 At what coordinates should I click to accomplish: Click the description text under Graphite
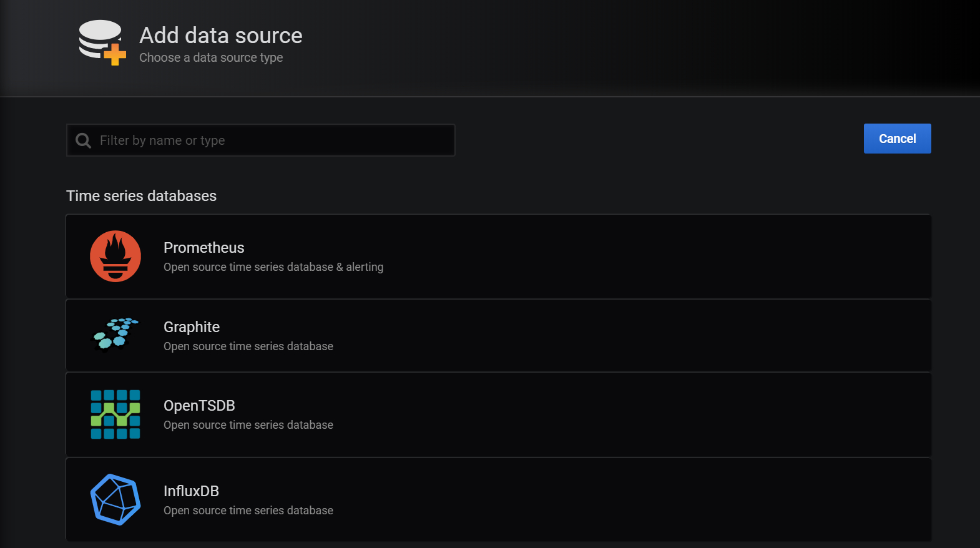tap(248, 346)
